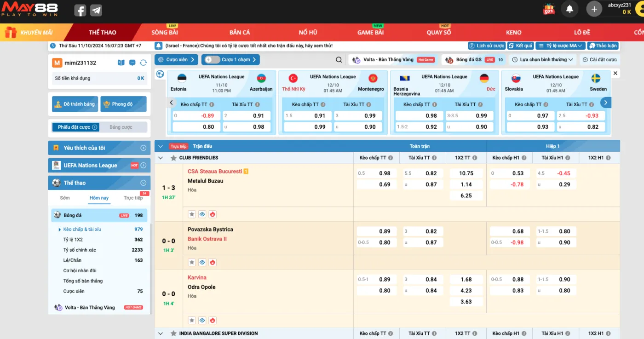Toggle eye view for CSA Steaua Bucuresti match
Viewport: 644px width, 339px height.
tap(202, 214)
